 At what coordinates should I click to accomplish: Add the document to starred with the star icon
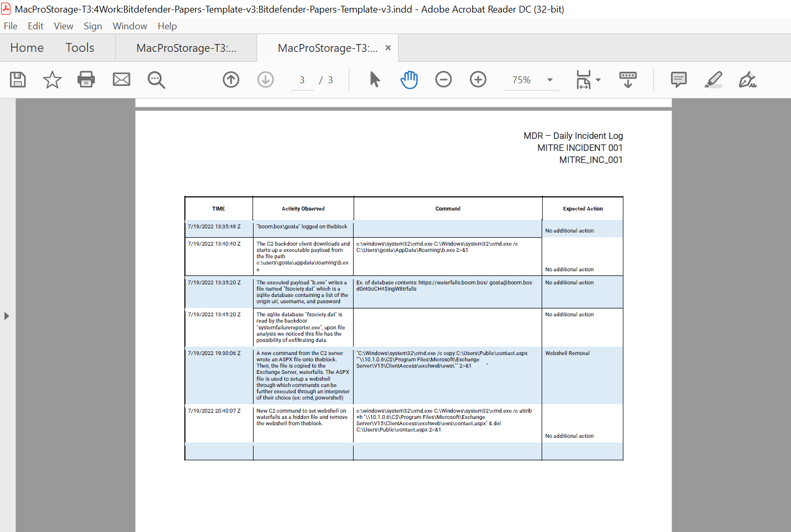coord(52,80)
